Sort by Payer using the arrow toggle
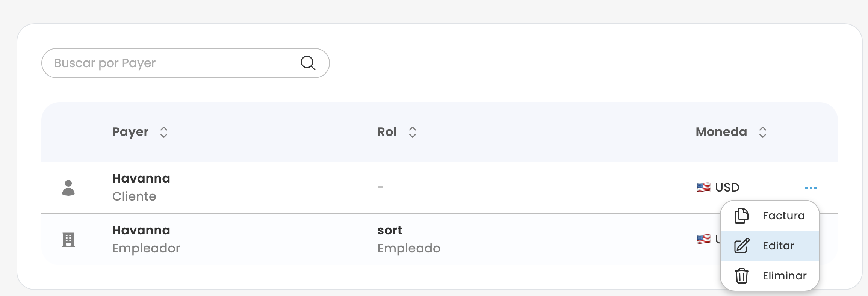 point(163,132)
